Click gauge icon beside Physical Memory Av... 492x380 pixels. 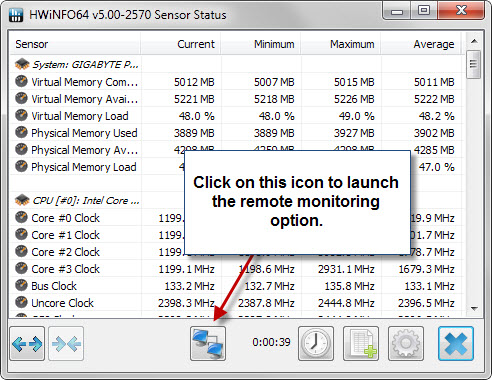click(x=21, y=149)
